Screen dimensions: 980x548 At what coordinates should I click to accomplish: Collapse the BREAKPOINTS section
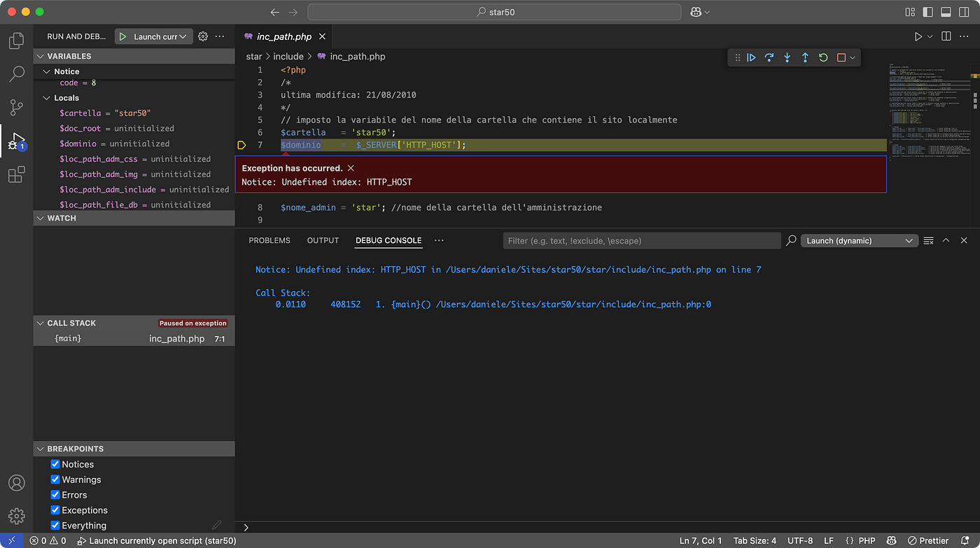click(134, 449)
